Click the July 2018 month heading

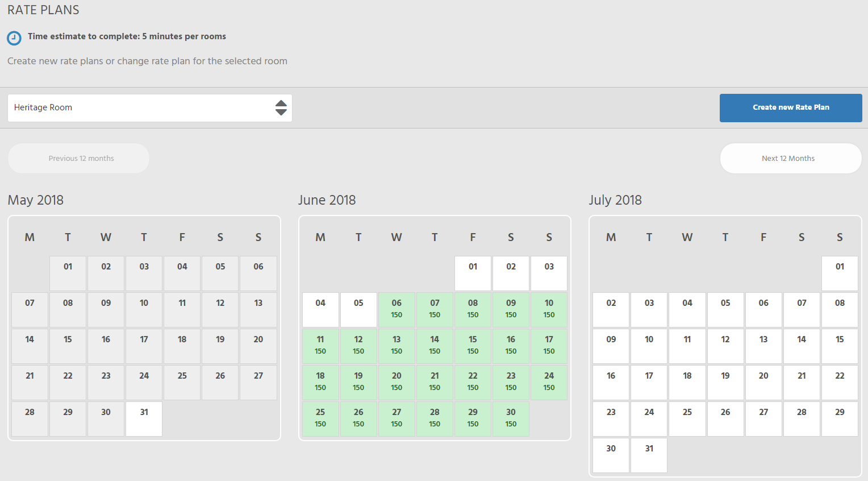click(x=615, y=200)
